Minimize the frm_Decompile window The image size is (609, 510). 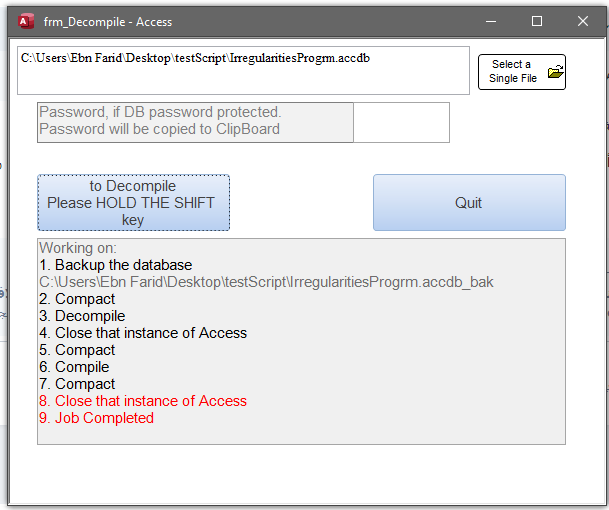[x=491, y=21]
